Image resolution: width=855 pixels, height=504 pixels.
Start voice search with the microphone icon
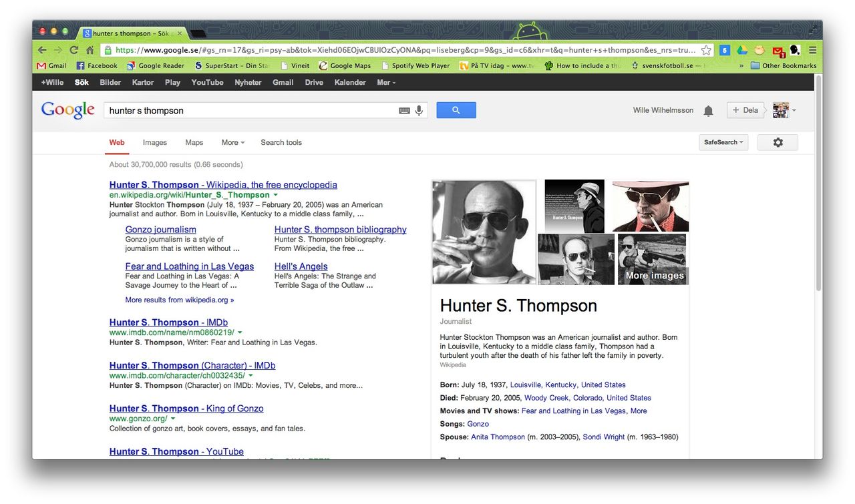pos(419,111)
